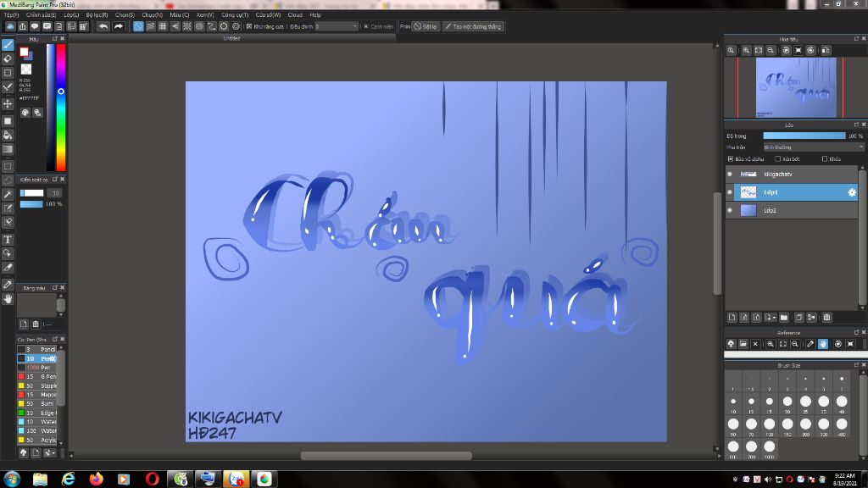Open Firefox from the taskbar

pyautogui.click(x=97, y=480)
